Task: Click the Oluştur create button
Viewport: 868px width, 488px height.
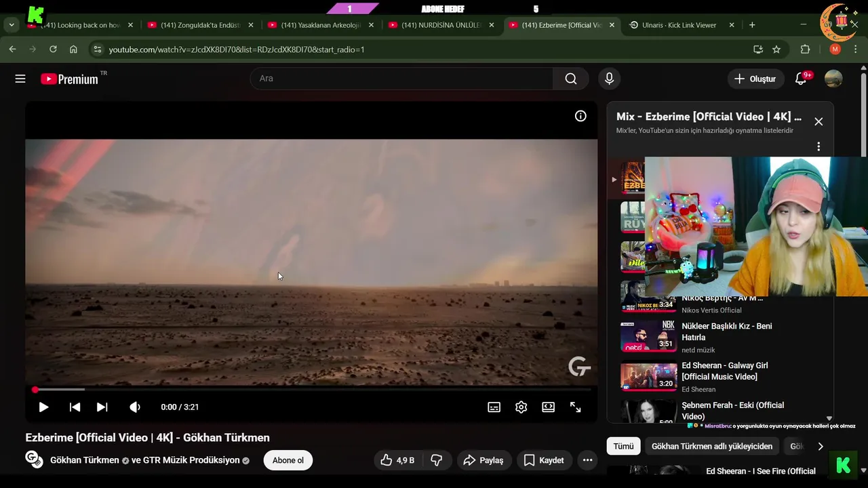Action: point(755,79)
